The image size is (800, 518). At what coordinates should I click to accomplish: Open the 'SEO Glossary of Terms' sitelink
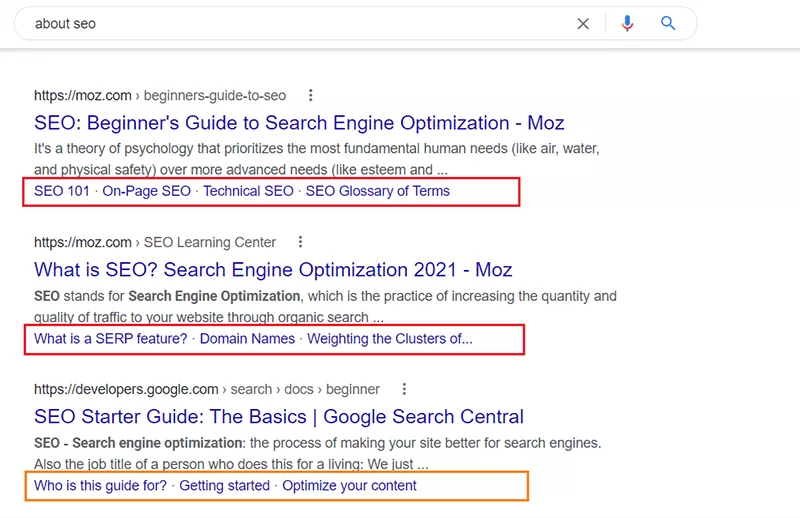[x=377, y=191]
